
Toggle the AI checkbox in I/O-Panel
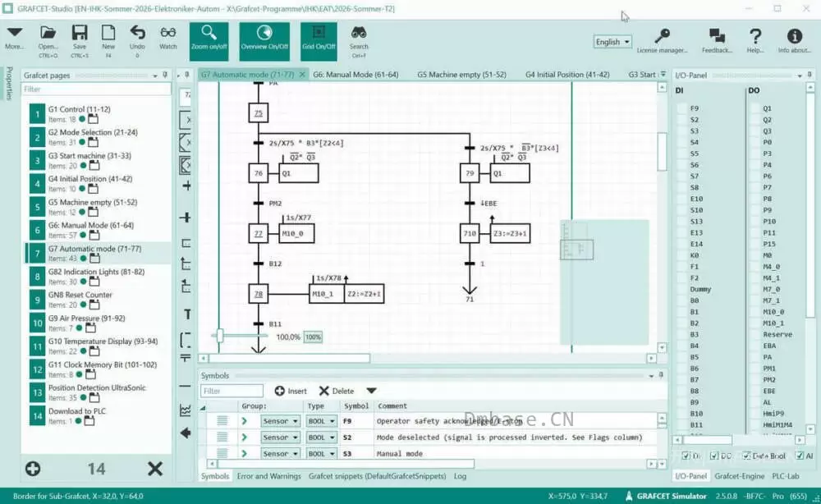tap(800, 456)
